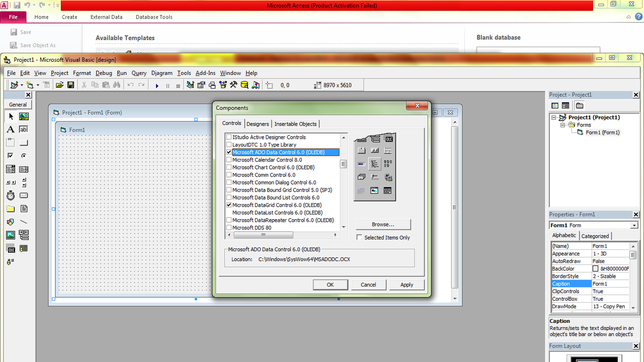
Task: Check Microsoft DataRepeater Control 6.0 box
Action: [229, 220]
